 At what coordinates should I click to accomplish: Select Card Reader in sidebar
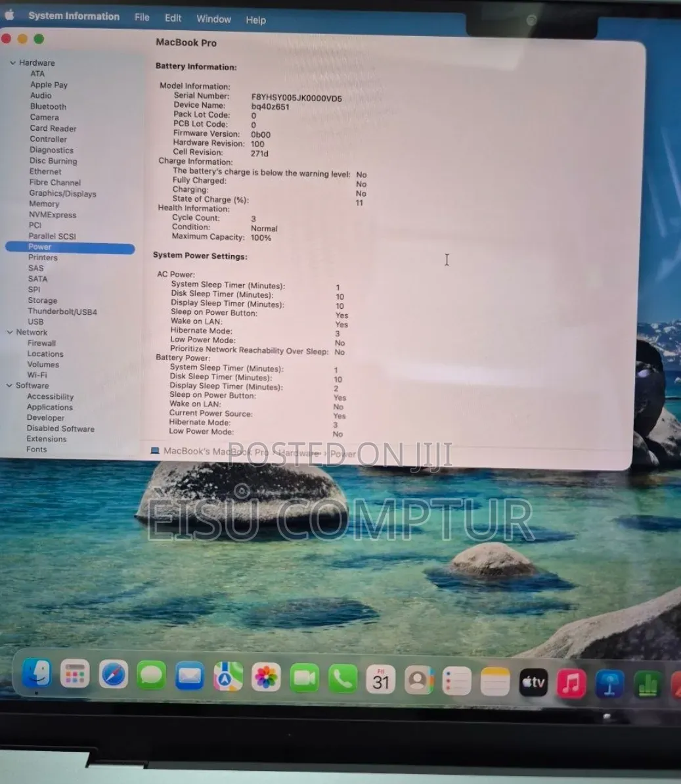[x=53, y=129]
